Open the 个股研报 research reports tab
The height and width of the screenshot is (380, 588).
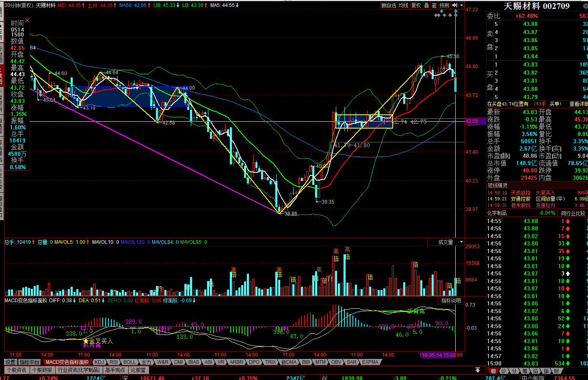42,370
